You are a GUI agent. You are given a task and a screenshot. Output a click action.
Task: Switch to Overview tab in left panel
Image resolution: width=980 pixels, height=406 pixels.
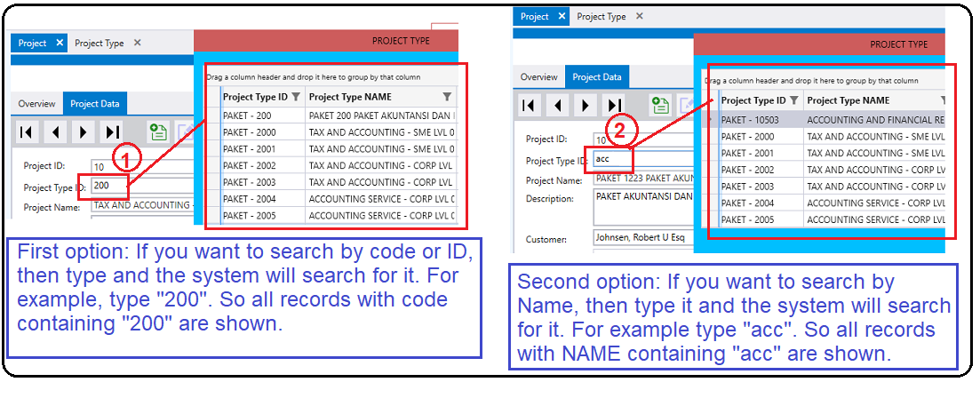38,104
